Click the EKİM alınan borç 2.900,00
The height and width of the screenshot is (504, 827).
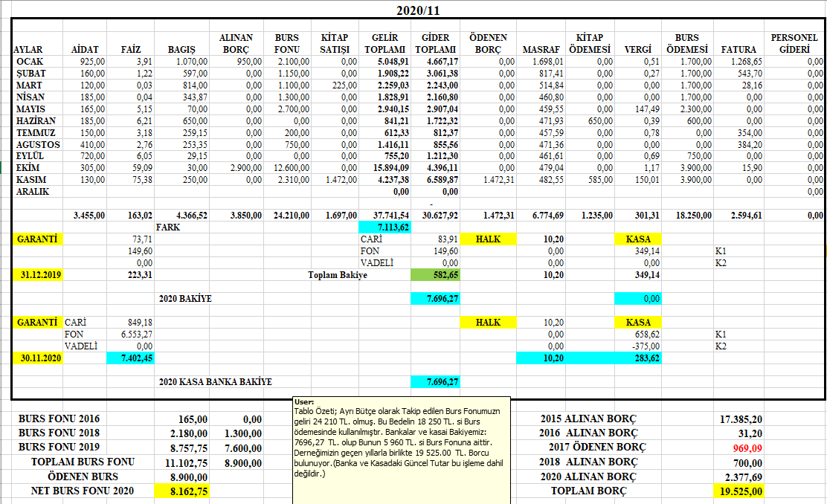[x=245, y=168]
